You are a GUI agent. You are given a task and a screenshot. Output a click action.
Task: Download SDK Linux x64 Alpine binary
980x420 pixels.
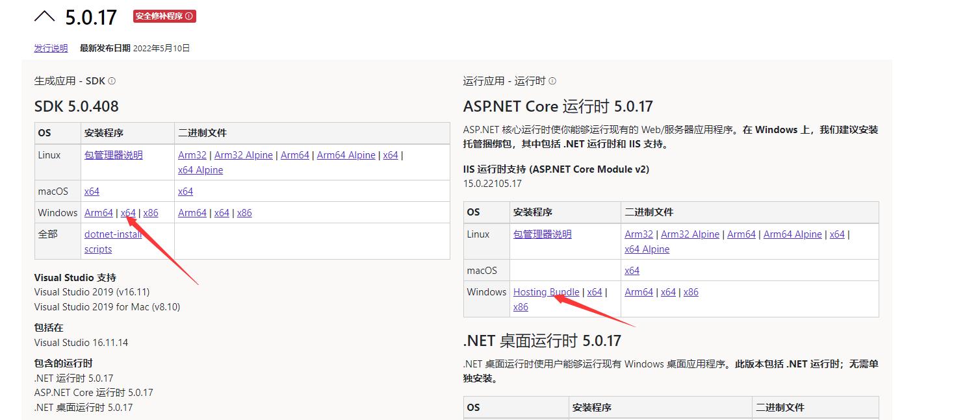tap(201, 170)
